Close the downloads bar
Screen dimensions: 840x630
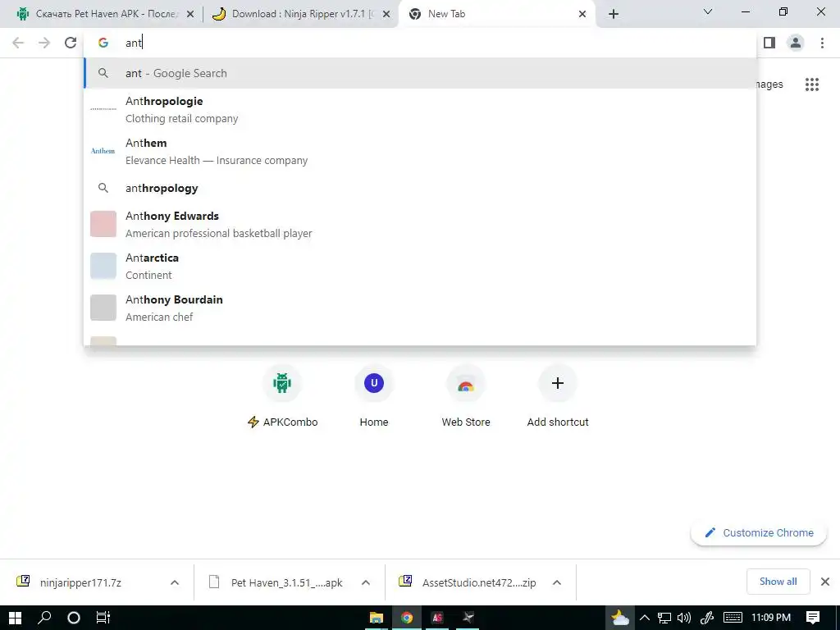pyautogui.click(x=825, y=582)
